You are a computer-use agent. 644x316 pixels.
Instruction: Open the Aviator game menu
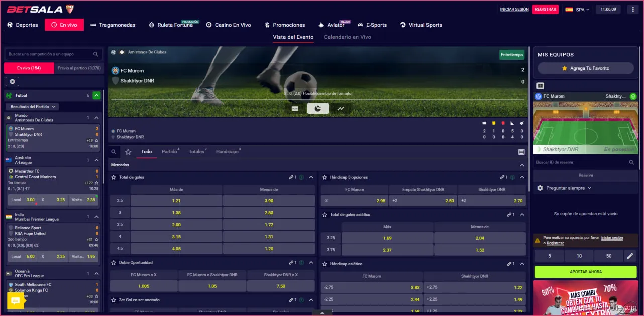[x=332, y=25]
